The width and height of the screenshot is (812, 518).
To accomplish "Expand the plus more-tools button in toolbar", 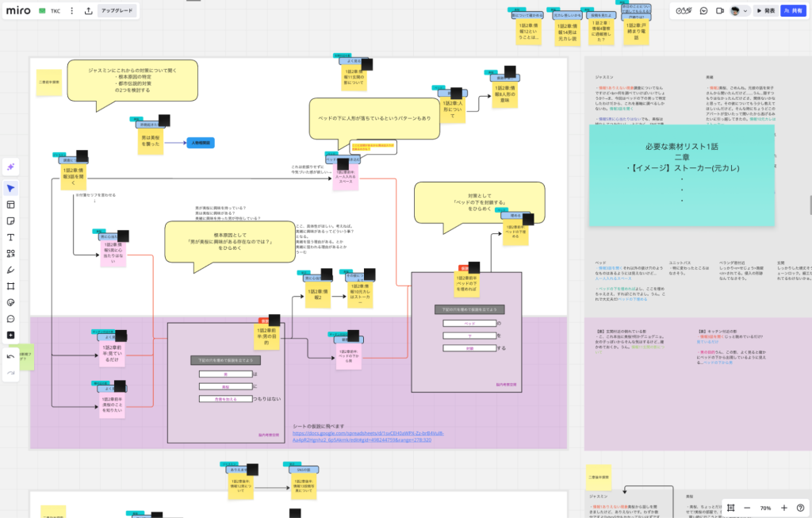I will (x=11, y=336).
